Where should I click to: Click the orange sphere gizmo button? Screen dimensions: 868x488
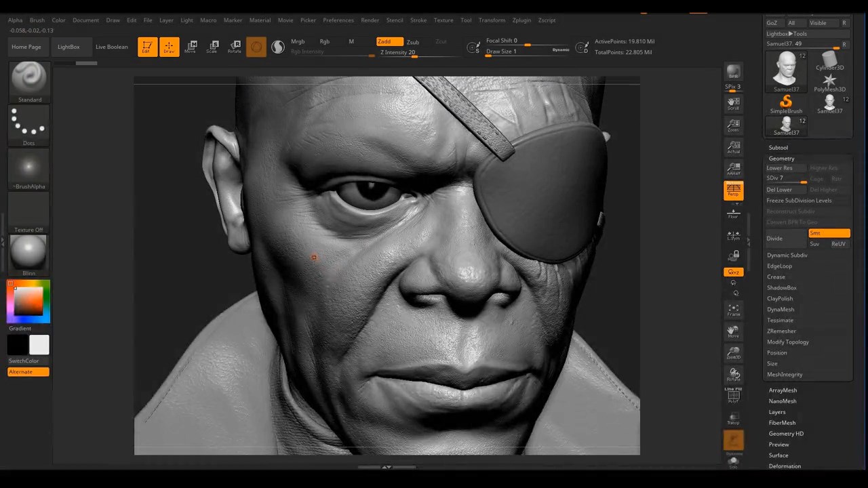point(256,47)
